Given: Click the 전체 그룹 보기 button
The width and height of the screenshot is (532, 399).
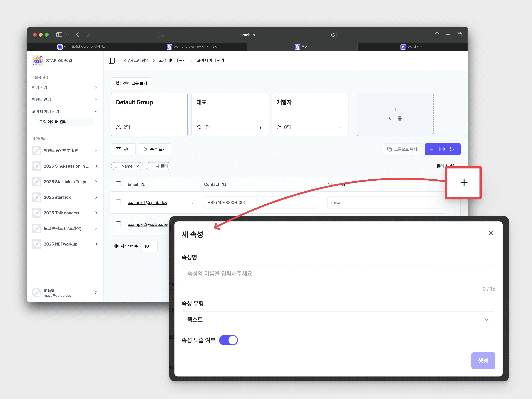Looking at the screenshot, I should pyautogui.click(x=131, y=83).
